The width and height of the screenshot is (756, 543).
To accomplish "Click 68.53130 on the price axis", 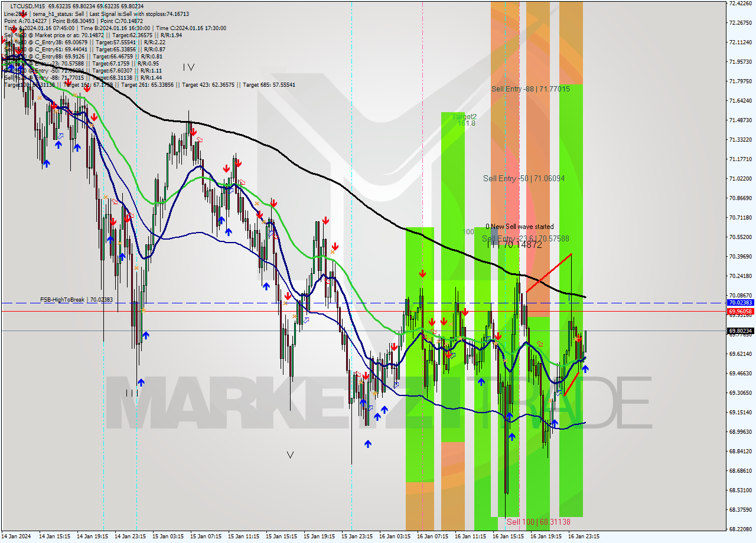I will click(741, 490).
